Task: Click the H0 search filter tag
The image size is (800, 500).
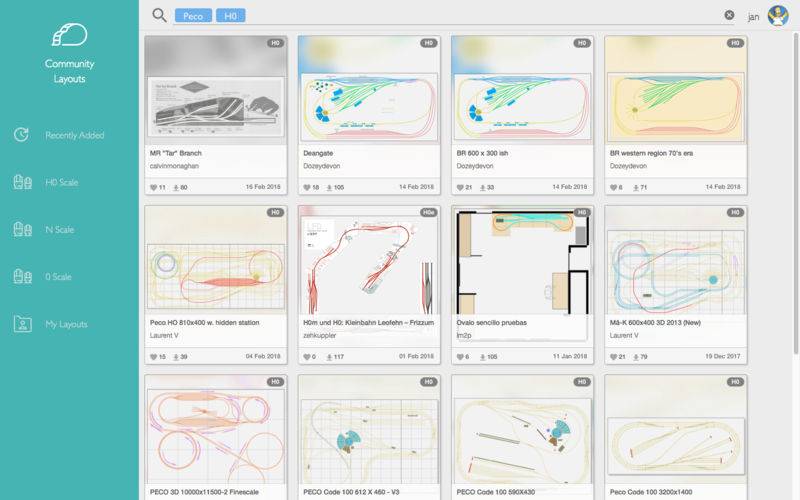Action: point(231,16)
